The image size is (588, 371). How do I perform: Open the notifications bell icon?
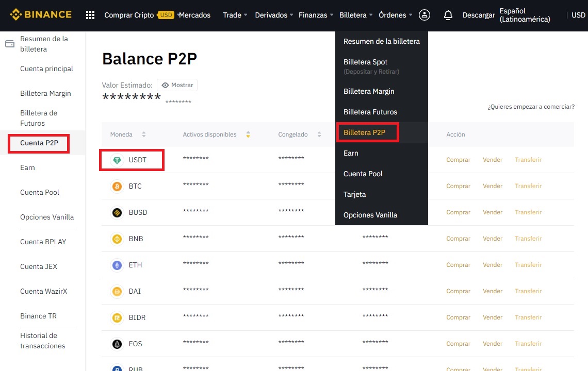448,15
